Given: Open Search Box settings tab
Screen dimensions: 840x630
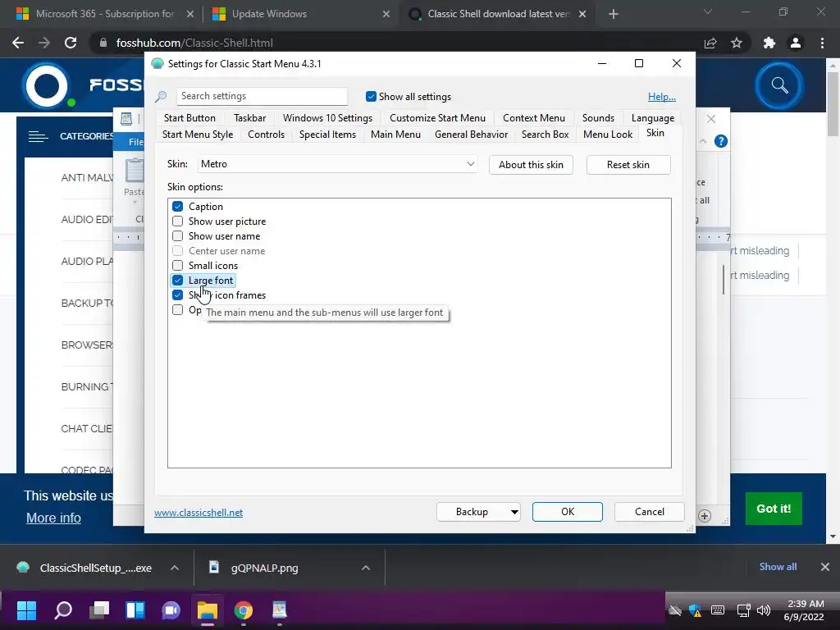Looking at the screenshot, I should click(x=545, y=135).
